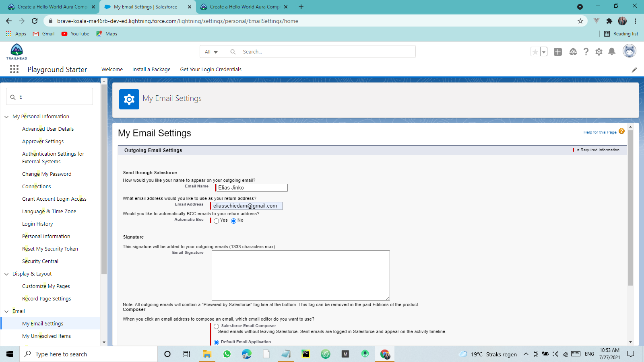Open WhatsApp from the taskbar
644x362 pixels.
pos(227,354)
